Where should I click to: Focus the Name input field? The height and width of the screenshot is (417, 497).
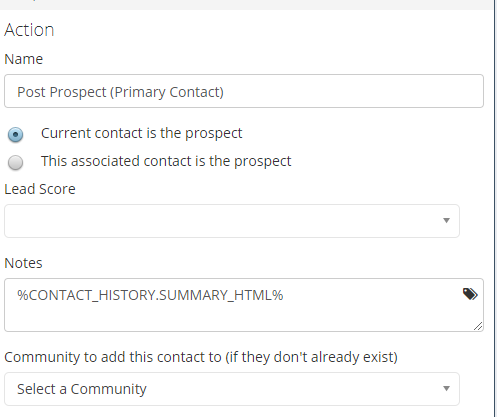click(244, 91)
